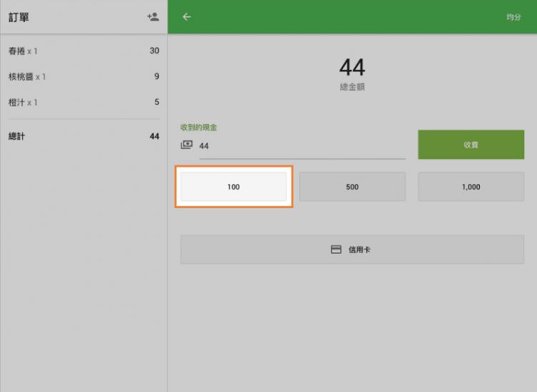Choose the 500 quick cash amount
The image size is (537, 392).
[x=352, y=187]
